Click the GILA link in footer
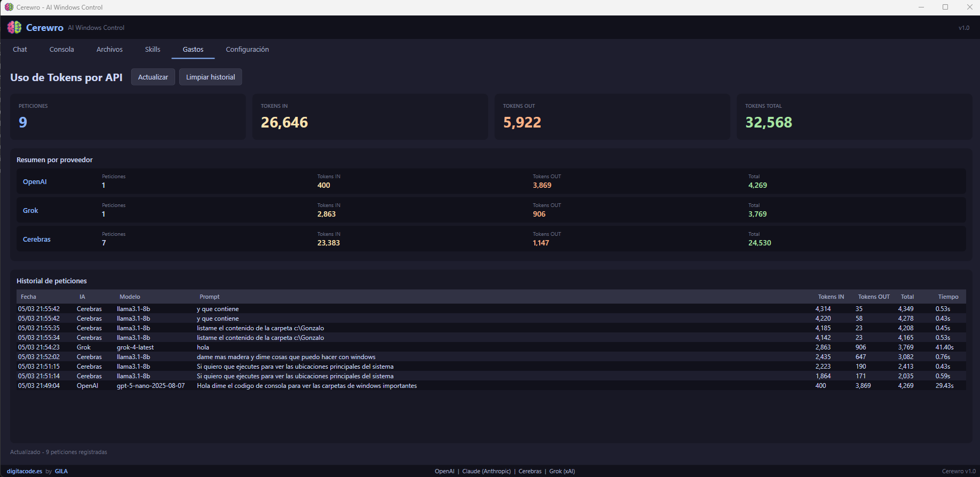The image size is (980, 477). [x=61, y=471]
